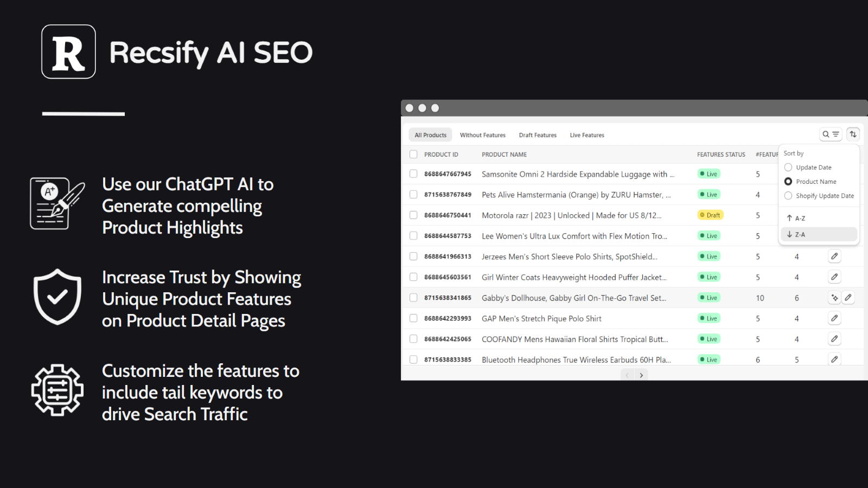Check the Pets Alive Hamstermania row

413,195
